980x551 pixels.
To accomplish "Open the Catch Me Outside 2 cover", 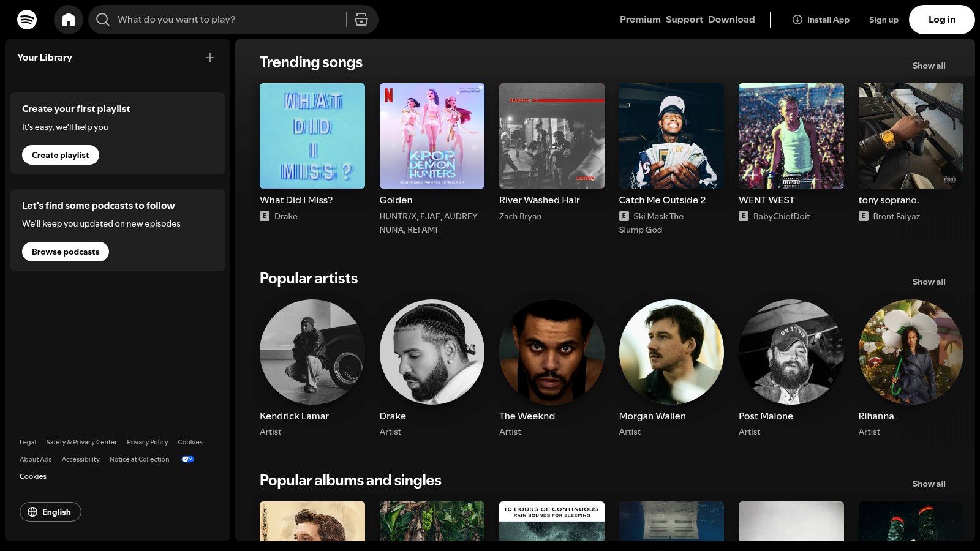I will click(x=671, y=136).
